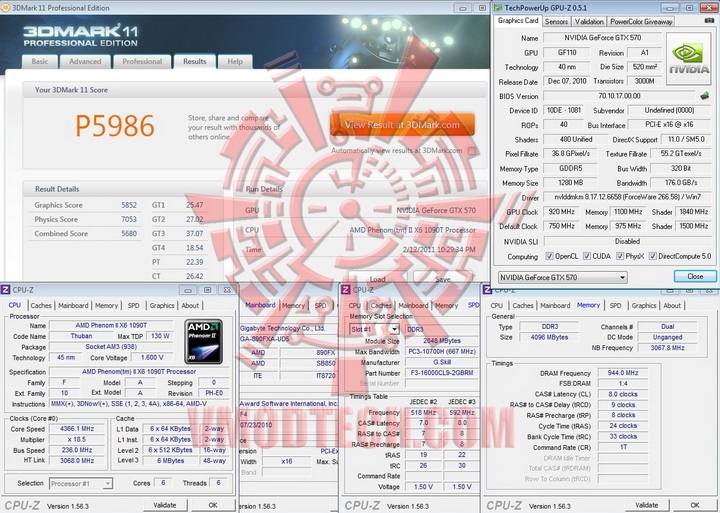
Task: Click OK in the left CPU-Z window
Action: pos(213,505)
